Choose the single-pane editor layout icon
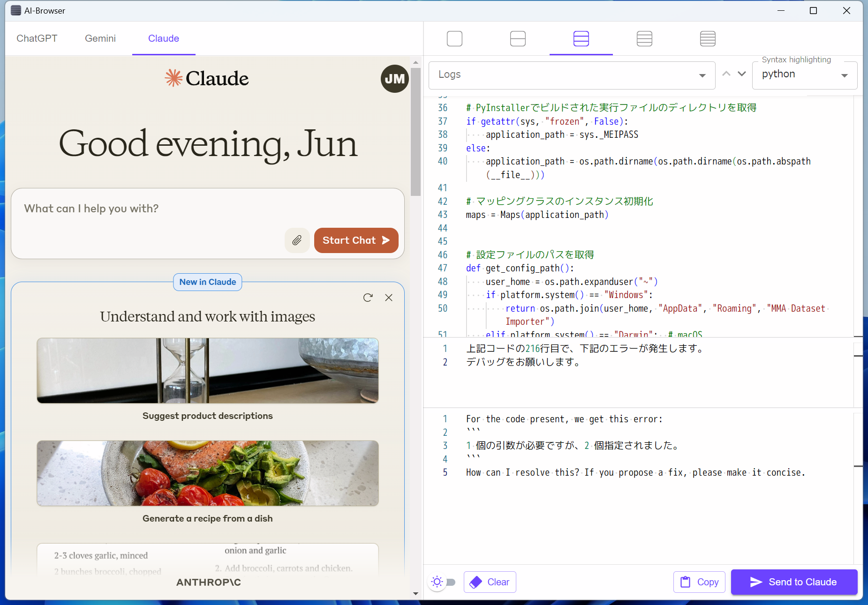This screenshot has width=868, height=605. click(454, 38)
